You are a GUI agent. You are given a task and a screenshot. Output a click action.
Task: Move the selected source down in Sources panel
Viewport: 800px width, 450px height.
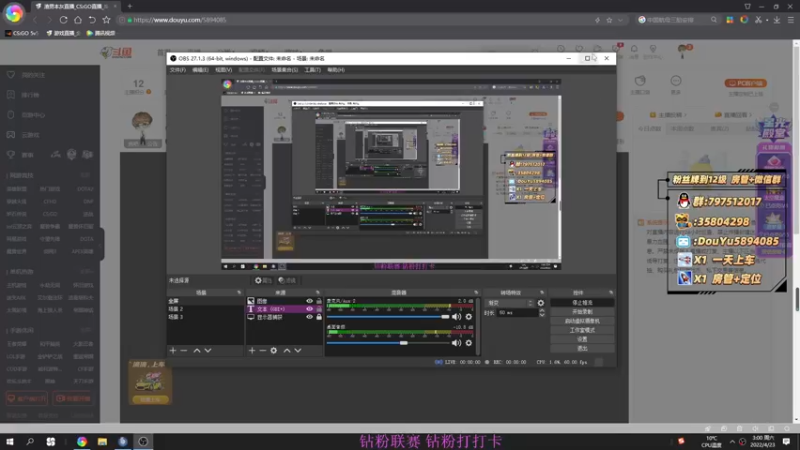pos(298,351)
